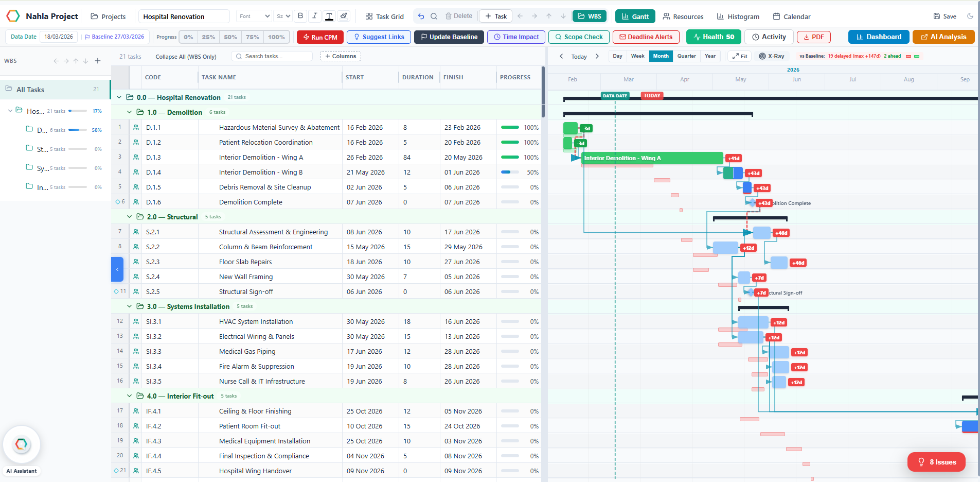Click resource icon on row D.1.1
Image resolution: width=980 pixels, height=482 pixels.
click(136, 127)
